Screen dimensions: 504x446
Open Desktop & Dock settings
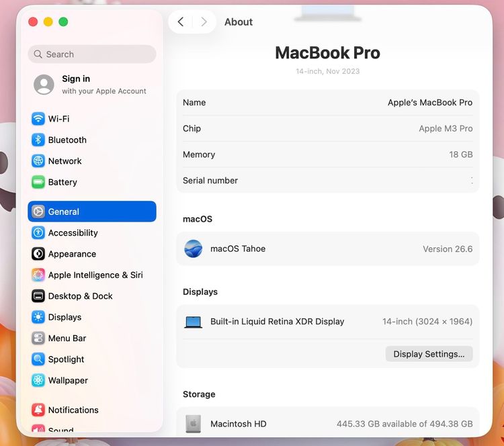(x=92, y=296)
